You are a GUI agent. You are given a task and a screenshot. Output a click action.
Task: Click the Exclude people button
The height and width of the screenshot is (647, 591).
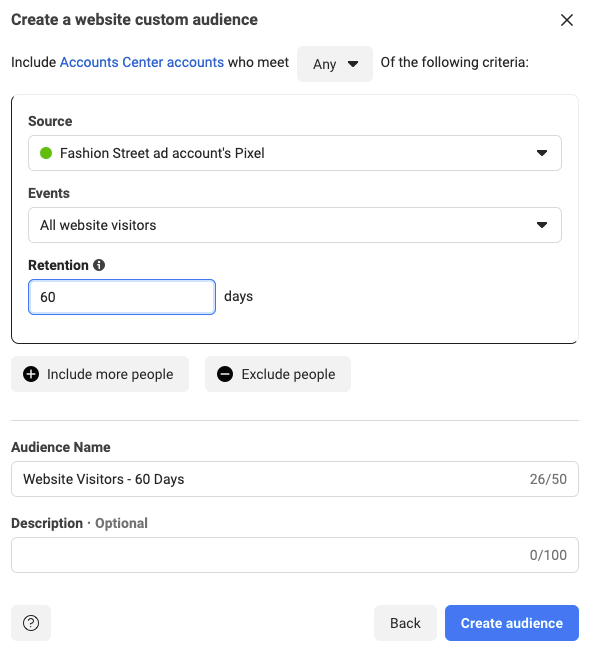pos(278,374)
